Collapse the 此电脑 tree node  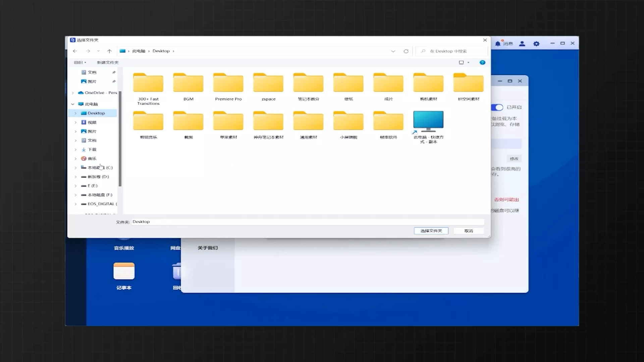(x=73, y=104)
